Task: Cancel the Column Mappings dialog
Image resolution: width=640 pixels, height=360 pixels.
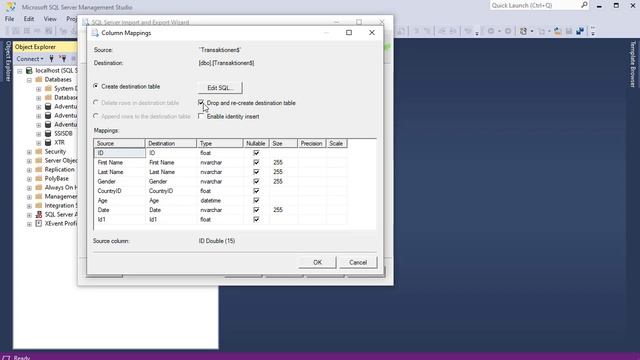Action: tap(358, 262)
